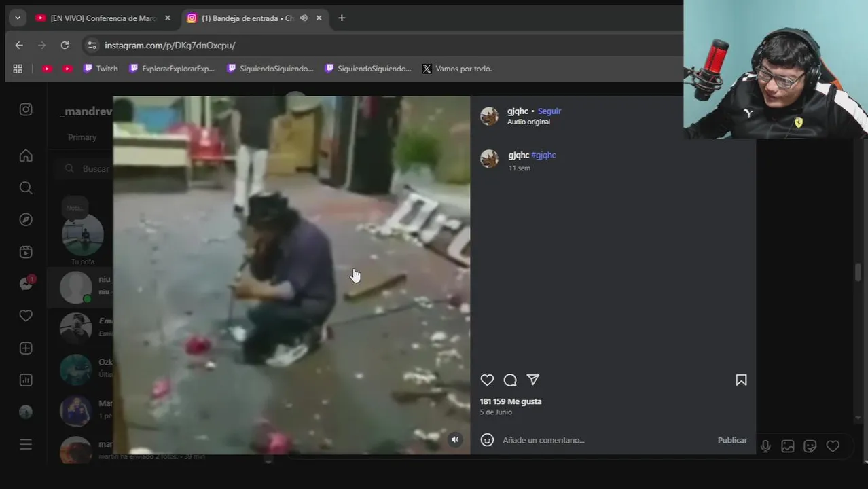This screenshot has width=868, height=489.
Task: Click the 5 de Junio date
Action: pos(496,412)
